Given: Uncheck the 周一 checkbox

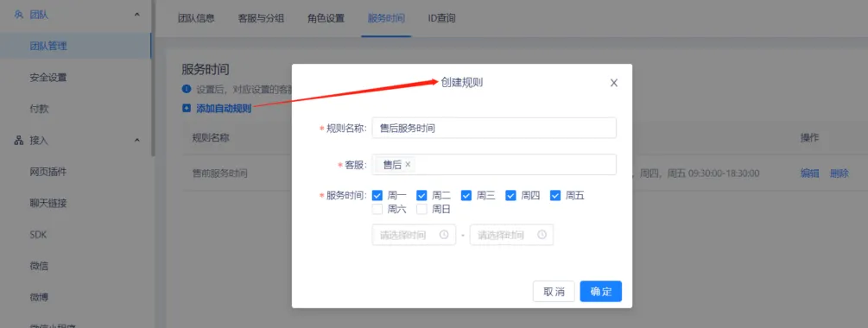Looking at the screenshot, I should tap(377, 195).
